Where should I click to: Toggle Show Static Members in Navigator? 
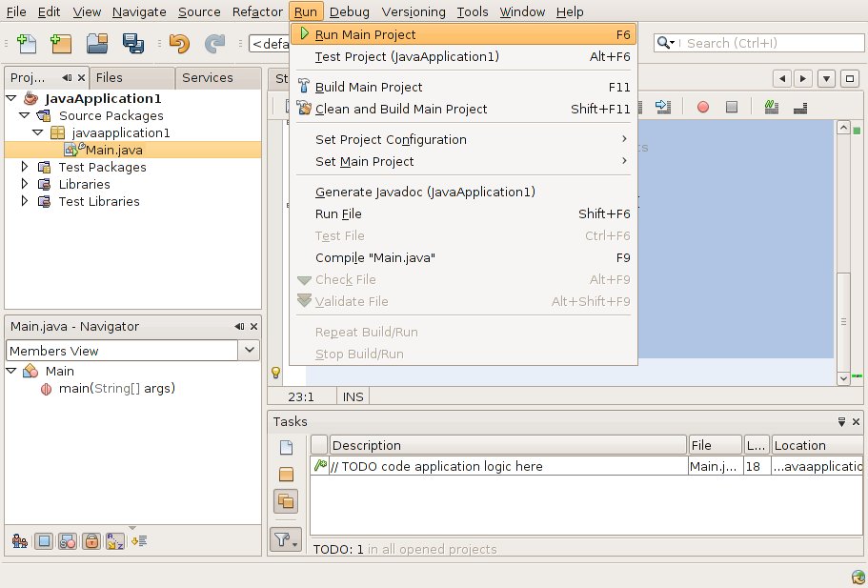tap(68, 540)
